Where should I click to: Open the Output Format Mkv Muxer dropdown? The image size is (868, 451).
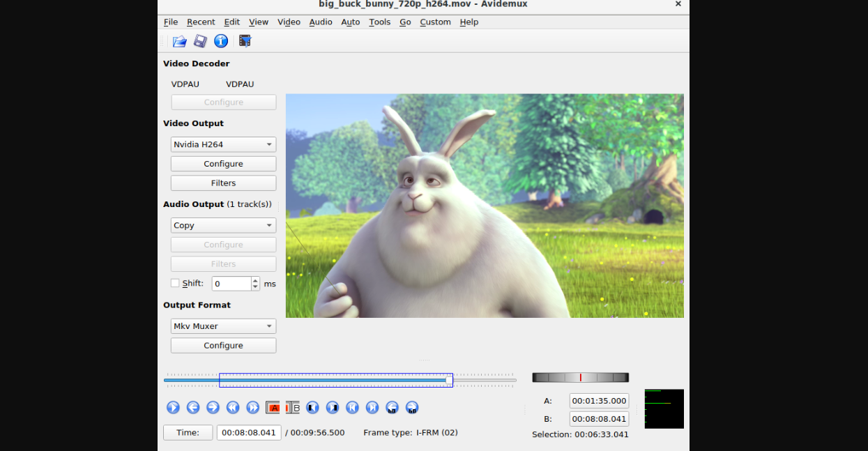[223, 326]
